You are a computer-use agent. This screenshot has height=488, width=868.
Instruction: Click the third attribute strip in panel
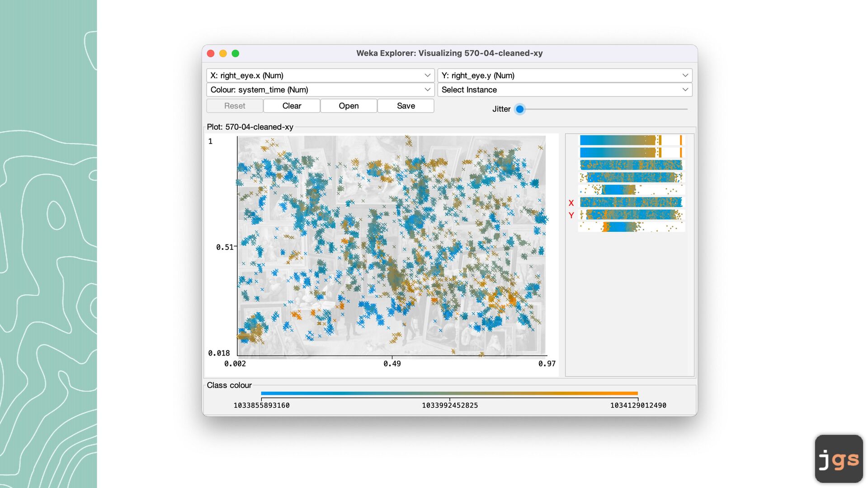631,165
